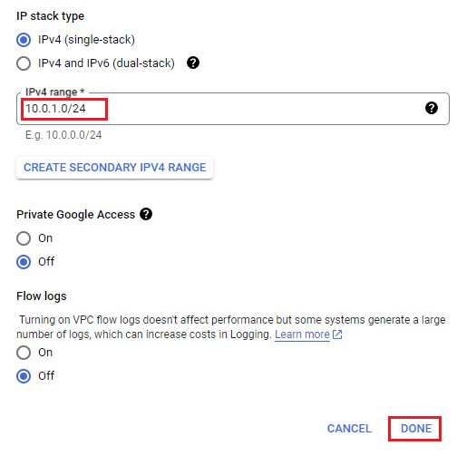This screenshot has width=476, height=475.
Task: Enable Flow logs with On radio
Action: (x=24, y=353)
